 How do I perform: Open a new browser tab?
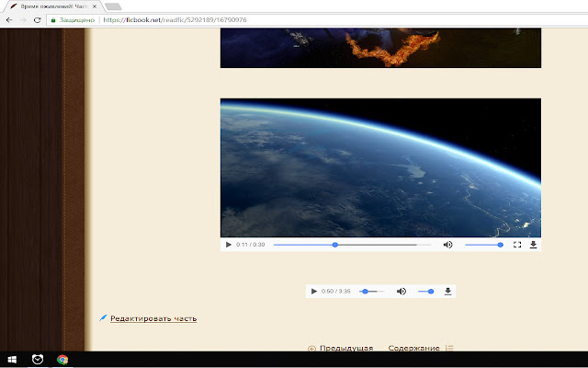point(113,6)
